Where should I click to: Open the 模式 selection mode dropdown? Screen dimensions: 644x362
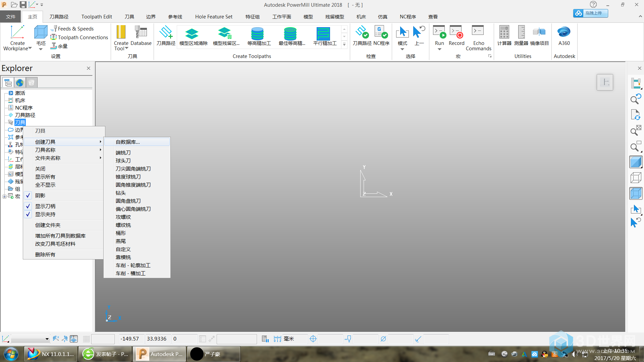(402, 49)
